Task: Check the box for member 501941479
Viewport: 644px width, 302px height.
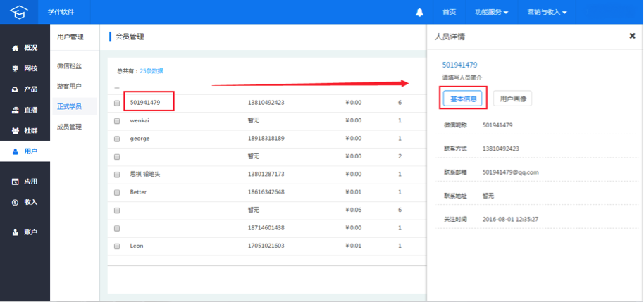Action: 117,103
